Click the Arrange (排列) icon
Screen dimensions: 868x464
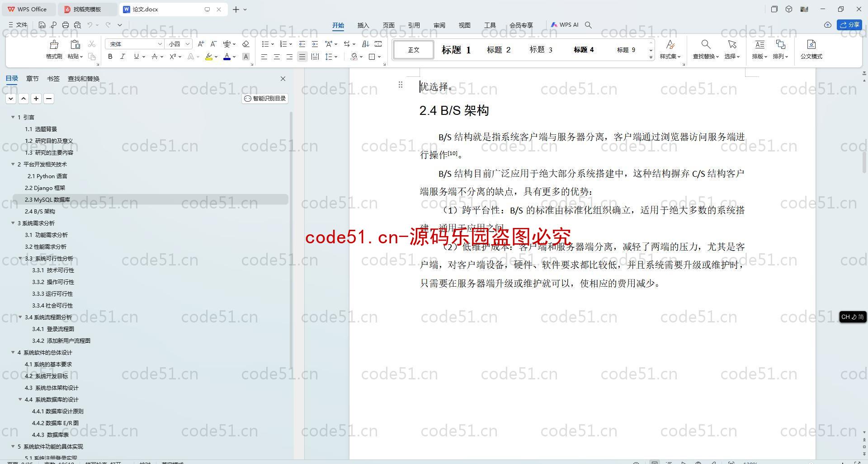pos(780,44)
